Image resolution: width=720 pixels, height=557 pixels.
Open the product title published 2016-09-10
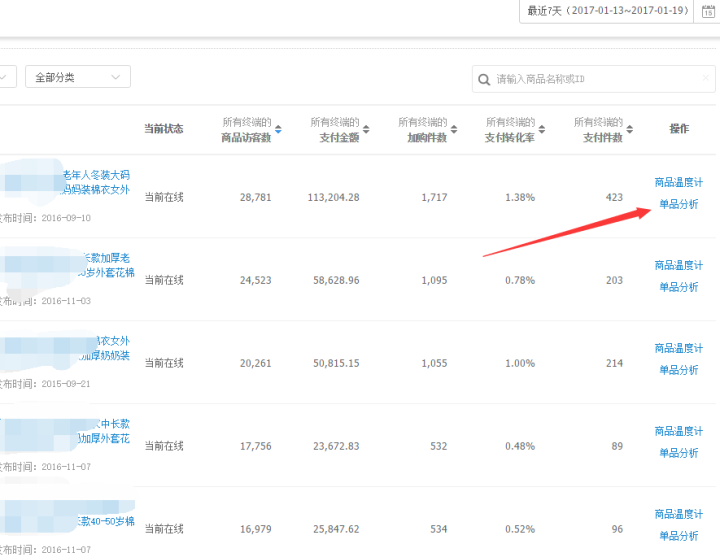tap(96, 182)
